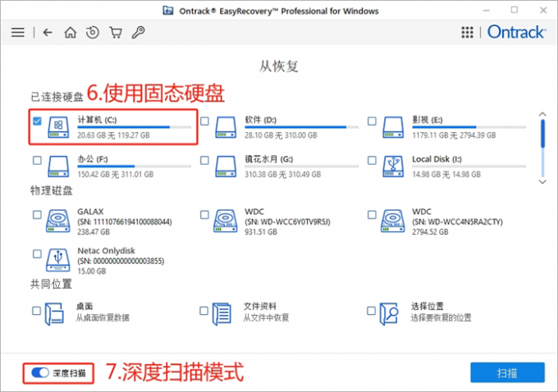This screenshot has width=558, height=392.
Task: Click the resume recovery circular icon
Action: point(93,32)
